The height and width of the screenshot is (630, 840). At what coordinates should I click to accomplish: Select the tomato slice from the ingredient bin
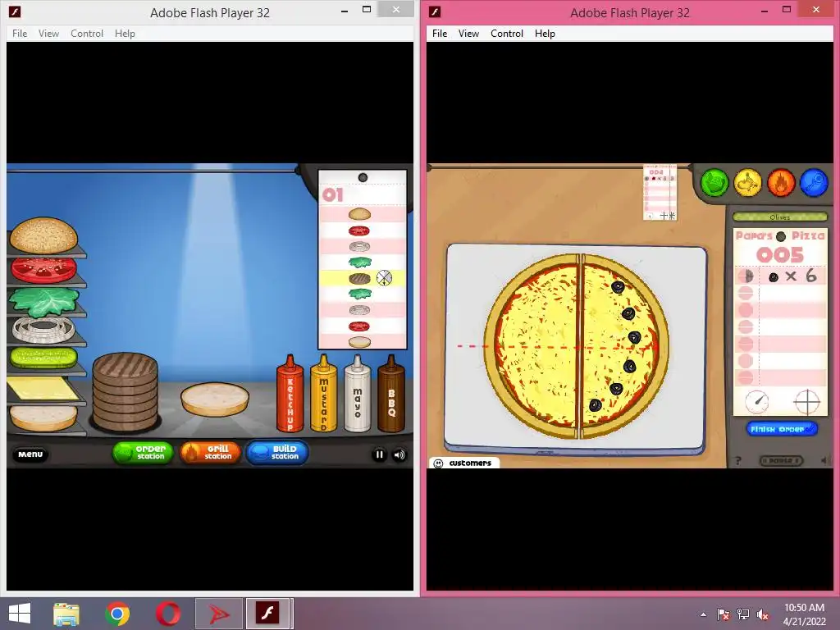(43, 269)
